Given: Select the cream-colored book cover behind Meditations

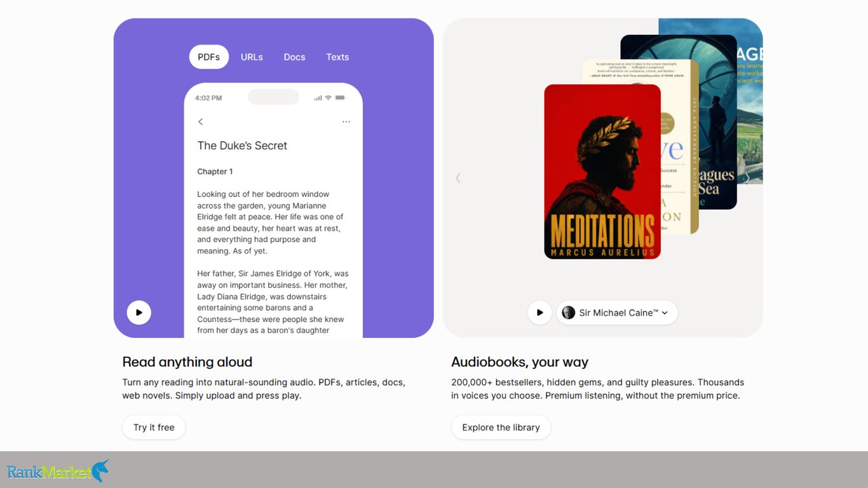Looking at the screenshot, I should tap(679, 147).
